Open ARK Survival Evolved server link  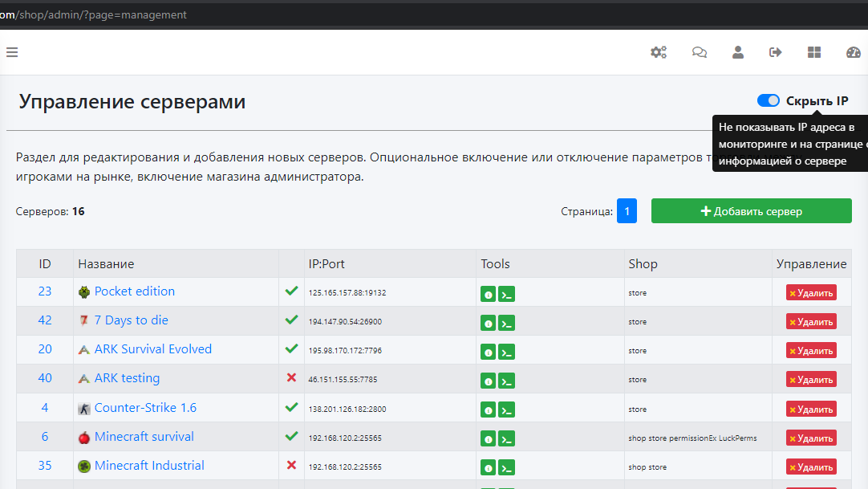152,349
